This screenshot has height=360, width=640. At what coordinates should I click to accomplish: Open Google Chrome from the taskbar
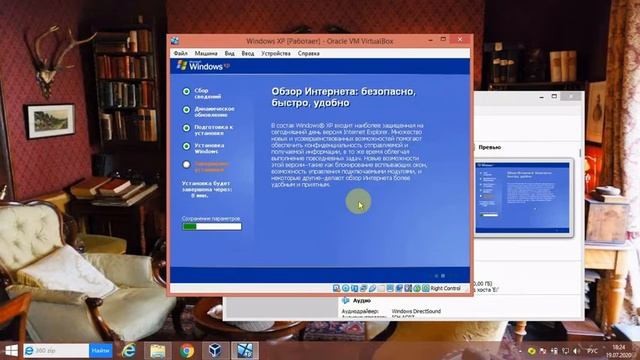coord(187,351)
